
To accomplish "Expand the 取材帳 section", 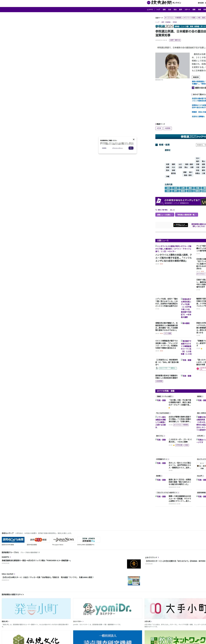I will (159, 476).
